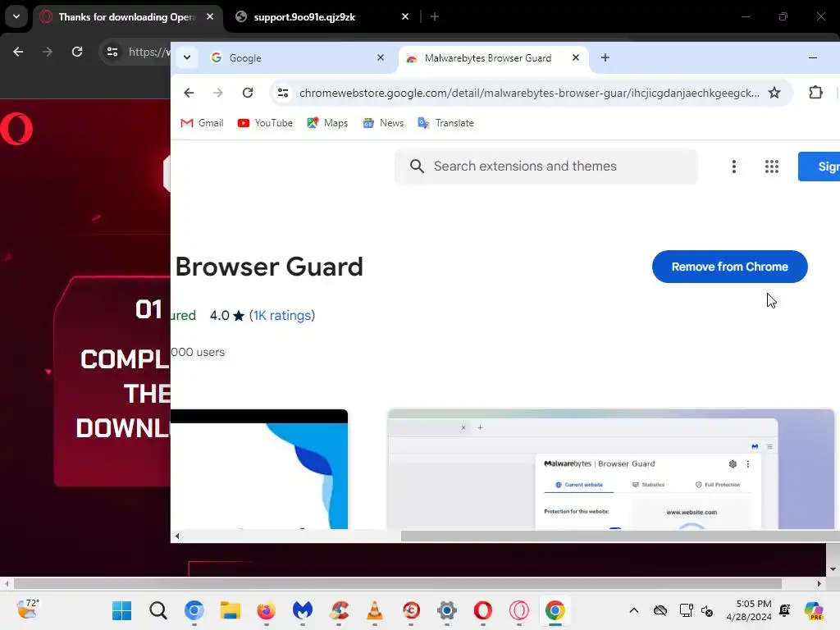Add a new tab in the background browser
The image size is (840, 630).
pos(435,16)
